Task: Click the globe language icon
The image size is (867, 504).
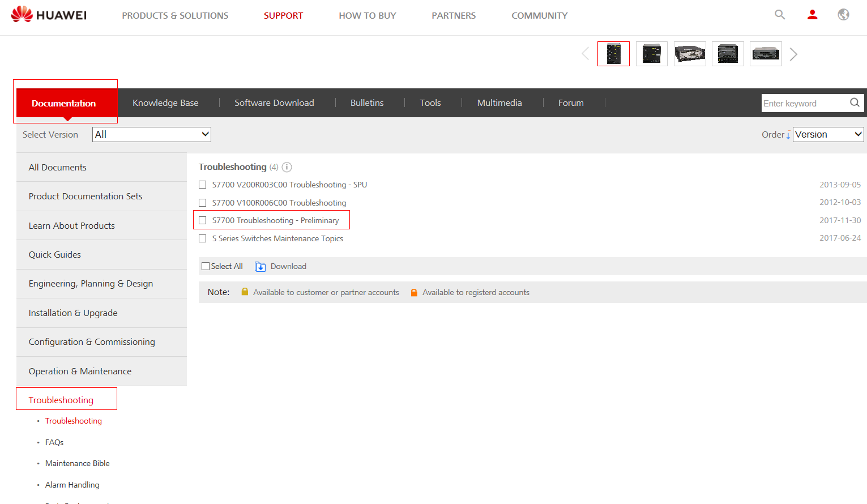Action: pyautogui.click(x=843, y=15)
